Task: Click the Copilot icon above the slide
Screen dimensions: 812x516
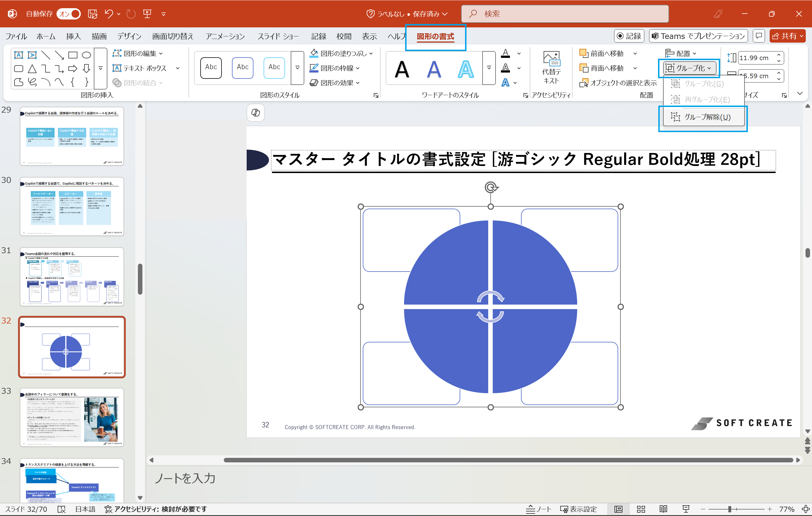Action: pyautogui.click(x=256, y=113)
